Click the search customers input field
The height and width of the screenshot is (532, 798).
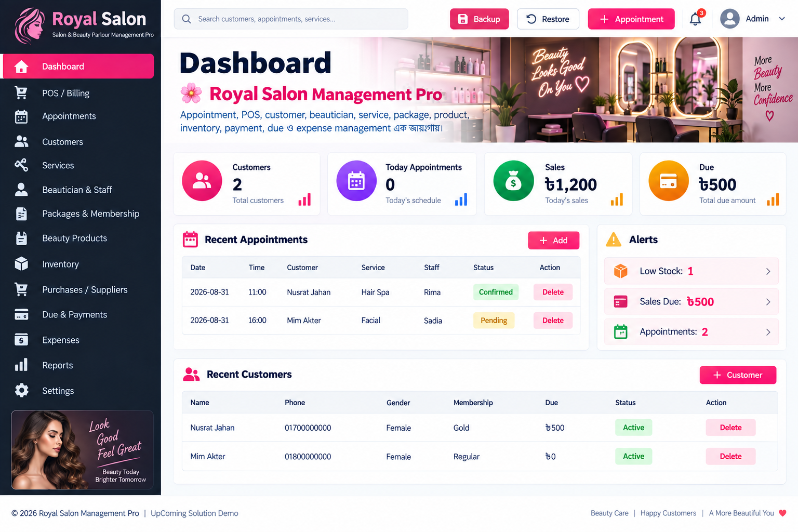click(291, 19)
